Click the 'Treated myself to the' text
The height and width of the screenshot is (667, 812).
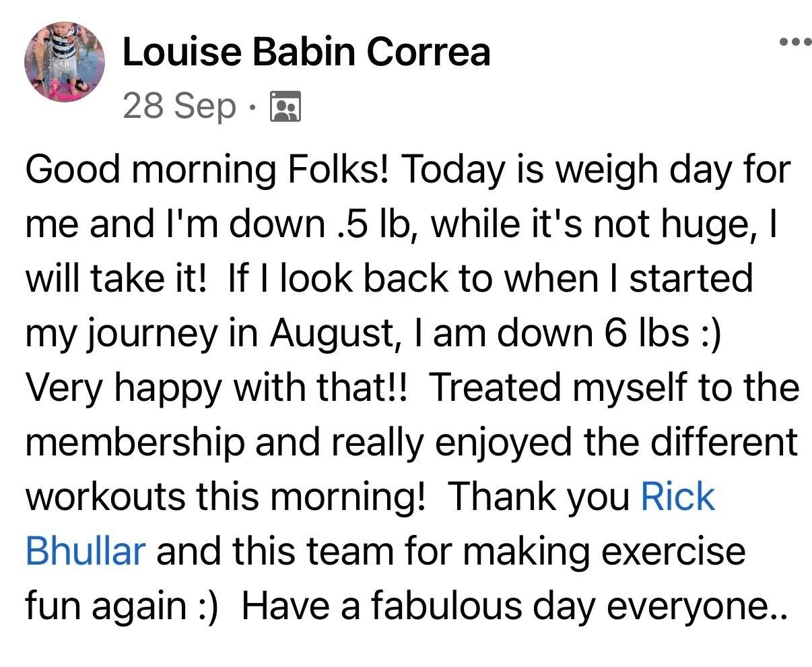click(614, 387)
